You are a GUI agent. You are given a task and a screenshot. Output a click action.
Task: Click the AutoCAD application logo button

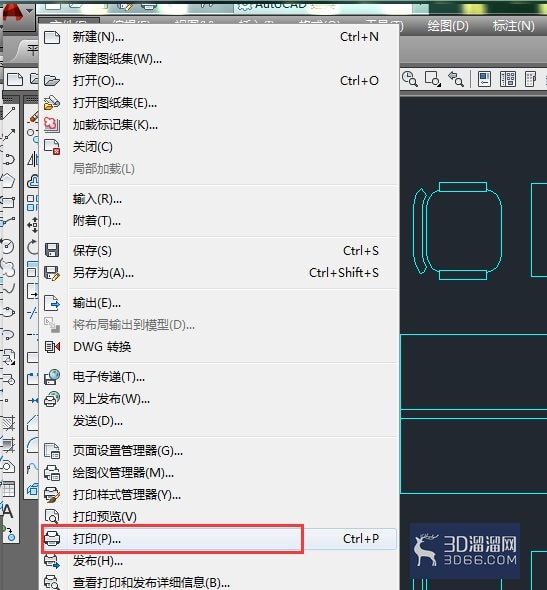[x=14, y=14]
